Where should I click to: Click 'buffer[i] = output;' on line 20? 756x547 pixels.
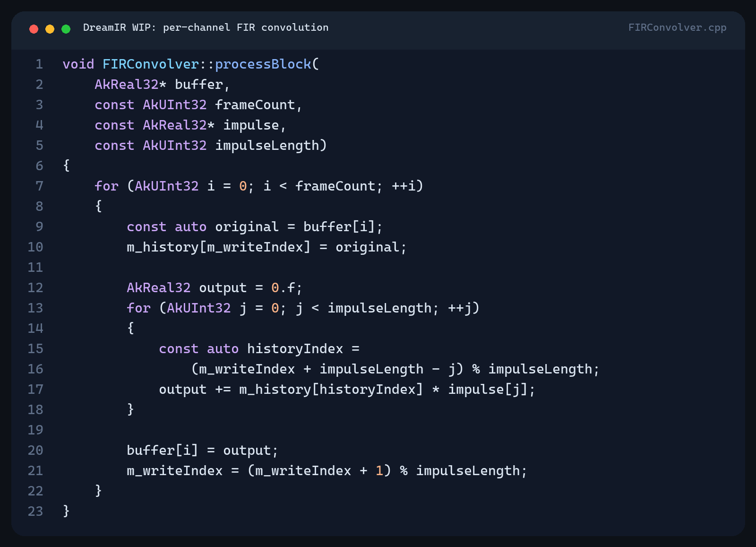click(x=202, y=450)
